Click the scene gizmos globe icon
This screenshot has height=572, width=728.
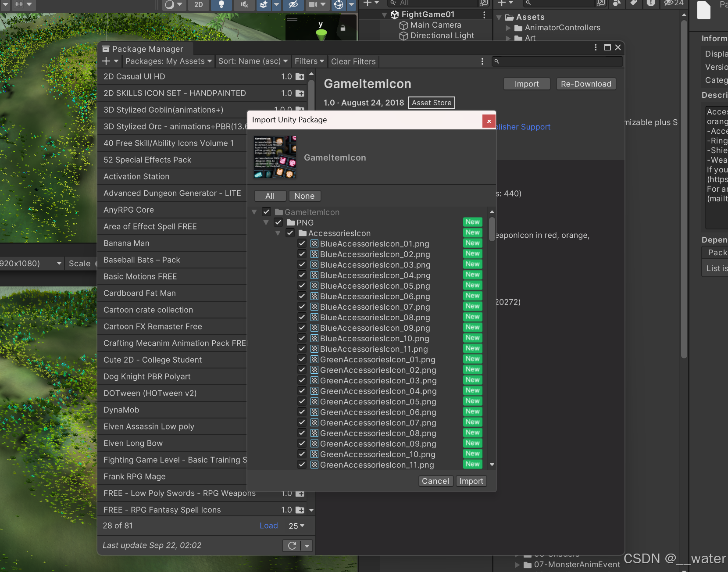click(339, 4)
